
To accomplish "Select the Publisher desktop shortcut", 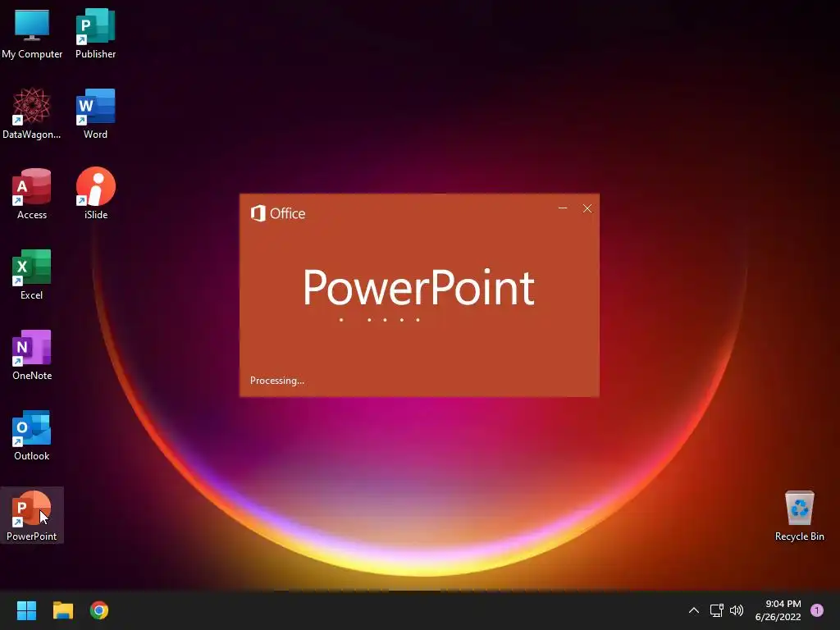I will 95,33.
